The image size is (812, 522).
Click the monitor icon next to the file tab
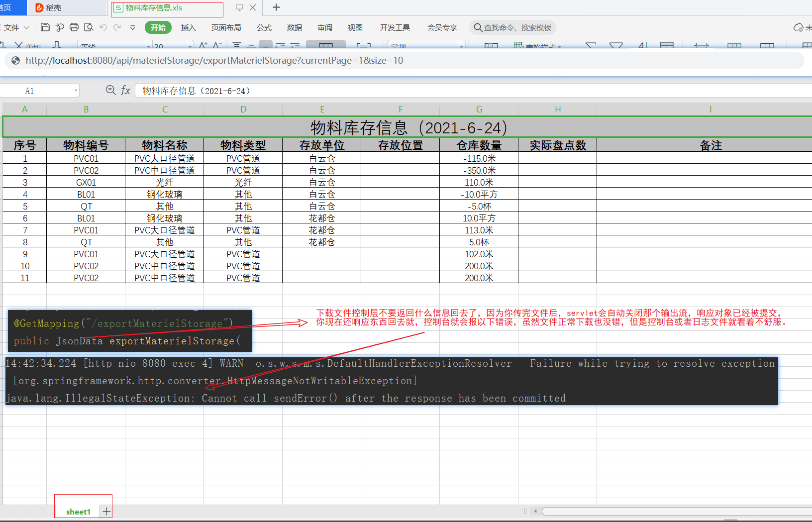tap(239, 7)
